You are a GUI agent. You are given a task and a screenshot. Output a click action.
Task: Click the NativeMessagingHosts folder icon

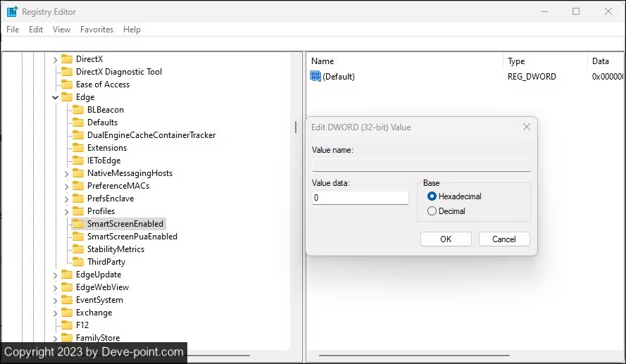pos(78,173)
